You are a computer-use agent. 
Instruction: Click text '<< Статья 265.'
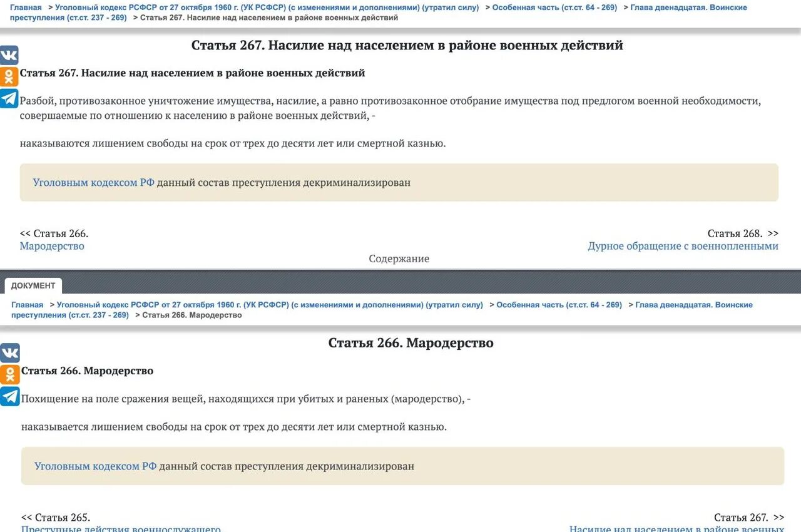56,518
